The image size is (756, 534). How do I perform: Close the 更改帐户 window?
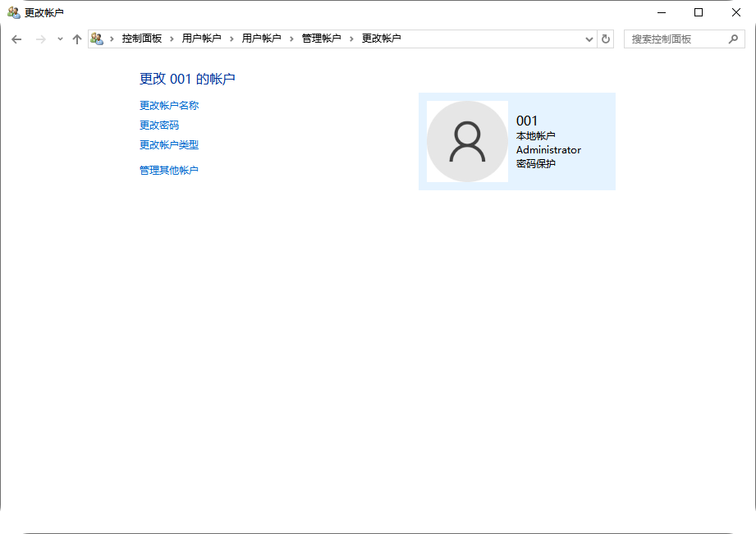(735, 12)
